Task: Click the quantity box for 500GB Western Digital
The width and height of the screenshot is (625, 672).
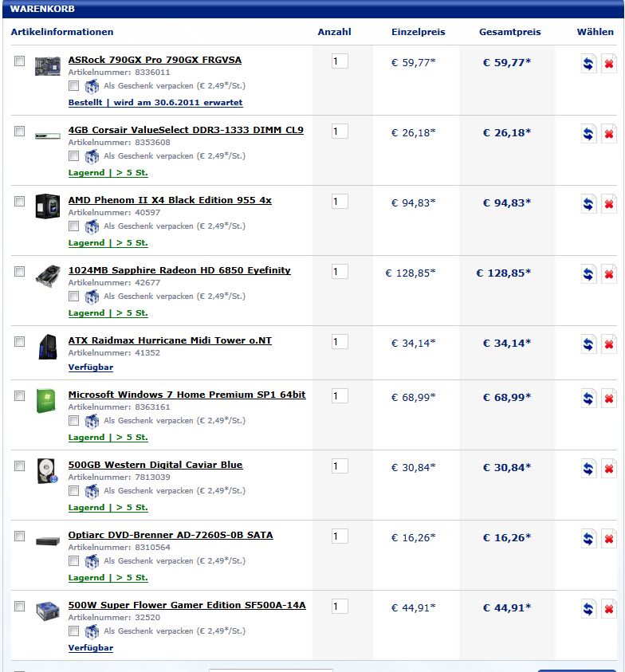Action: point(340,466)
